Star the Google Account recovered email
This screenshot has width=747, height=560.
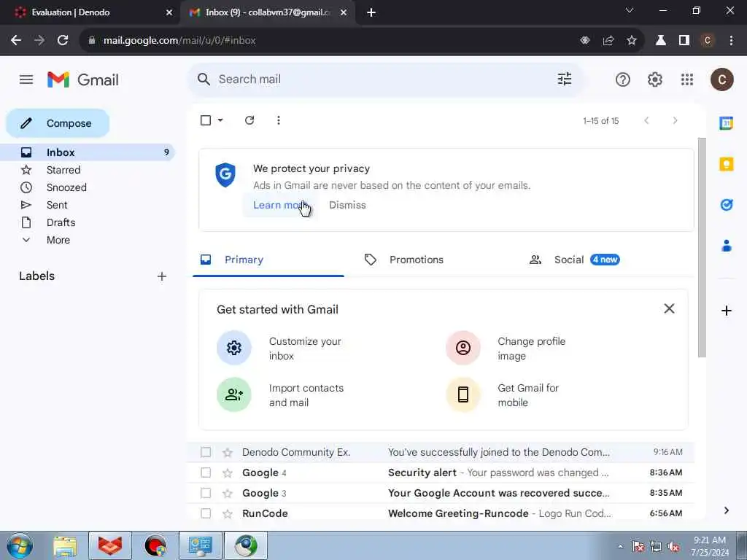[228, 493]
